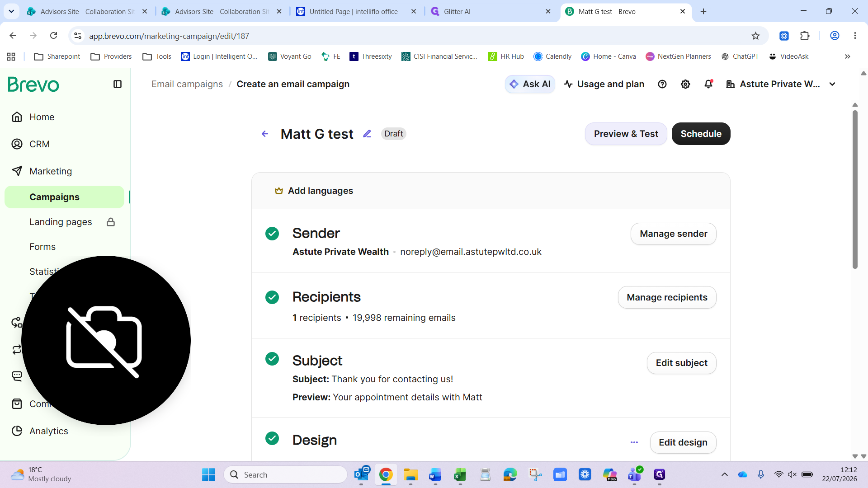The width and height of the screenshot is (868, 488).
Task: Open Calendly bookmark
Action: click(552, 56)
